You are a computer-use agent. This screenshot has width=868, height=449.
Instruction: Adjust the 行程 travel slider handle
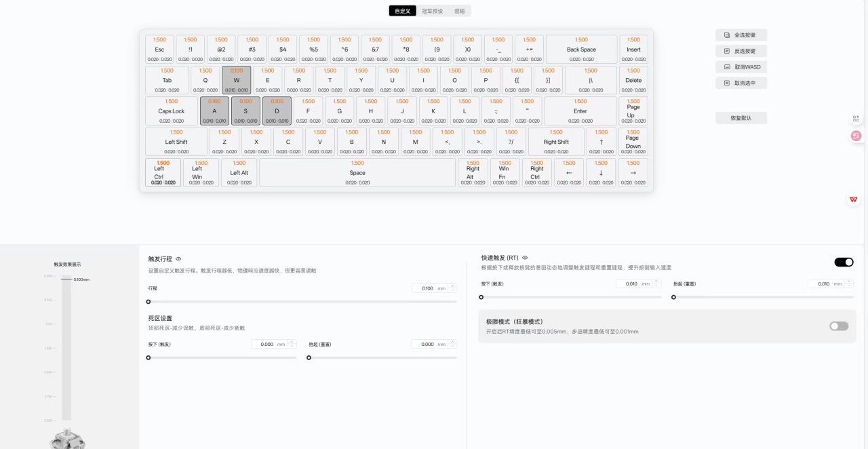click(x=149, y=302)
